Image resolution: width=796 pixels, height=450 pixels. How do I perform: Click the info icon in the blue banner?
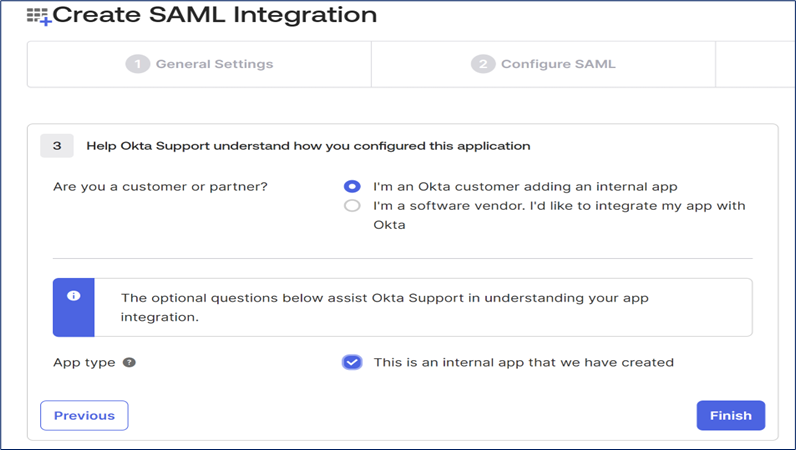73,297
